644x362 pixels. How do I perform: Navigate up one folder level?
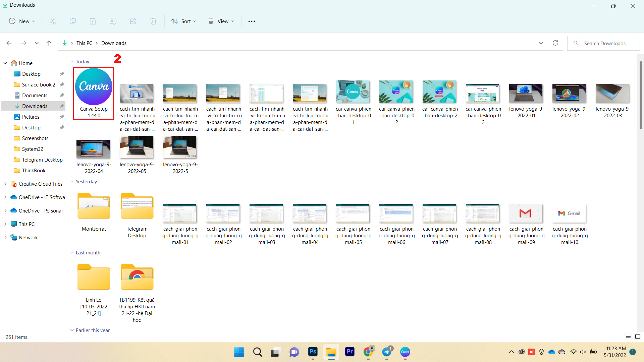(49, 43)
